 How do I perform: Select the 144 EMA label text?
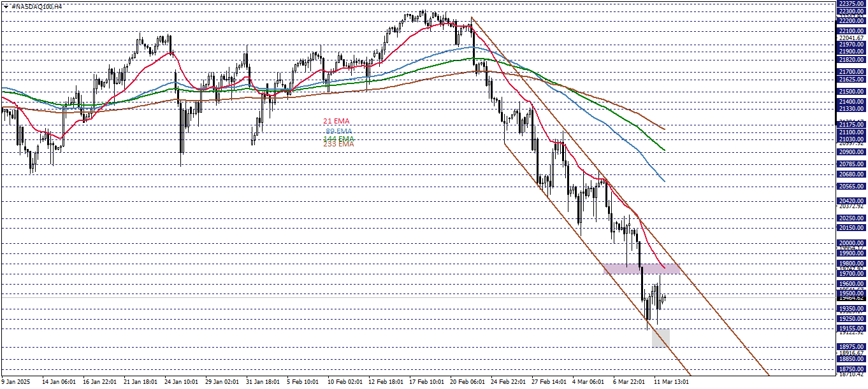pyautogui.click(x=338, y=138)
